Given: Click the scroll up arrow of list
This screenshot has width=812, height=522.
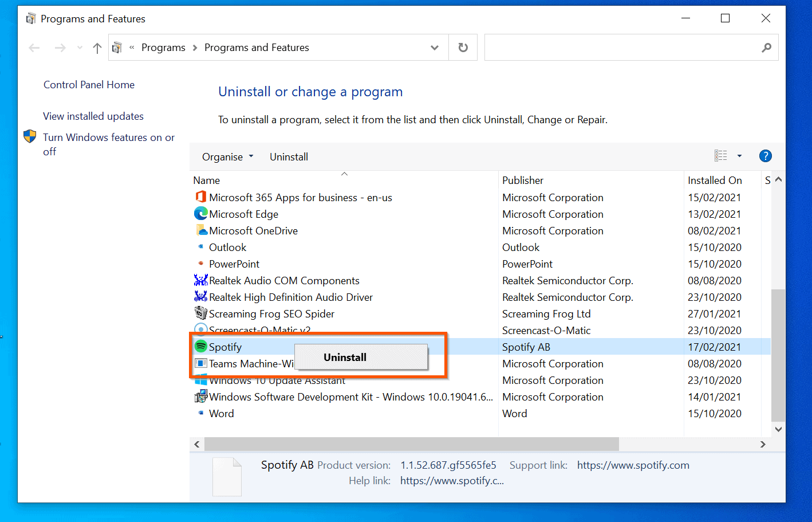Looking at the screenshot, I should click(x=778, y=180).
